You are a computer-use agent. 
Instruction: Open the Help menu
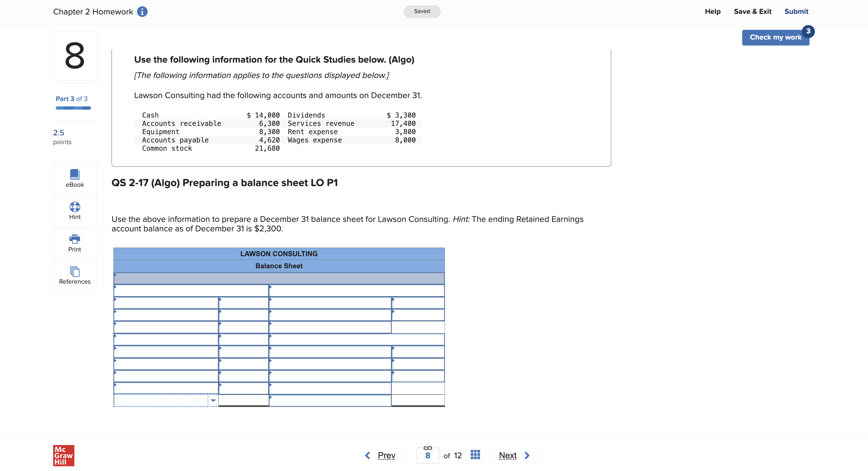(x=712, y=11)
